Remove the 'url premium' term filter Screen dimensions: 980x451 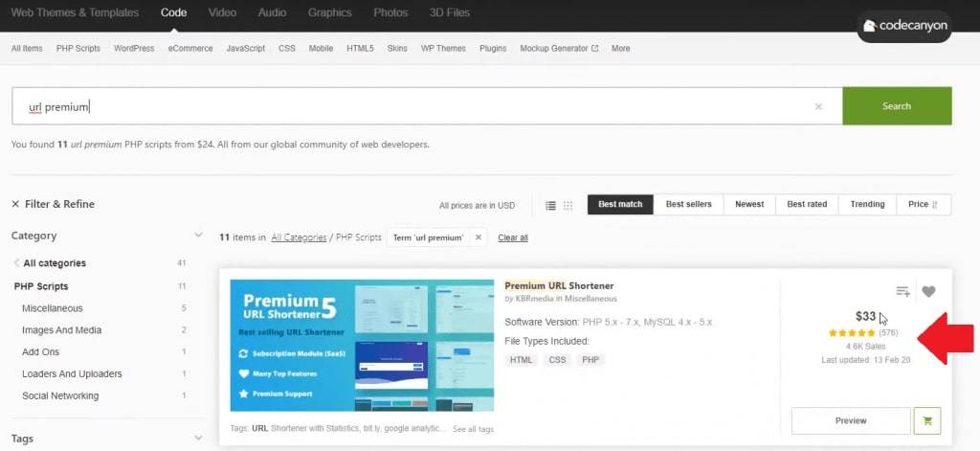point(479,237)
